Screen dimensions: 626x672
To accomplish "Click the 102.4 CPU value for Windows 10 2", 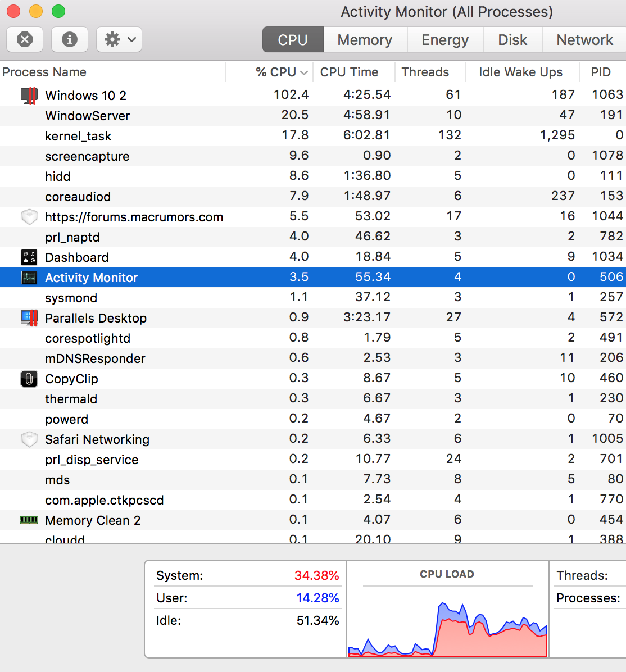I will pos(291,94).
